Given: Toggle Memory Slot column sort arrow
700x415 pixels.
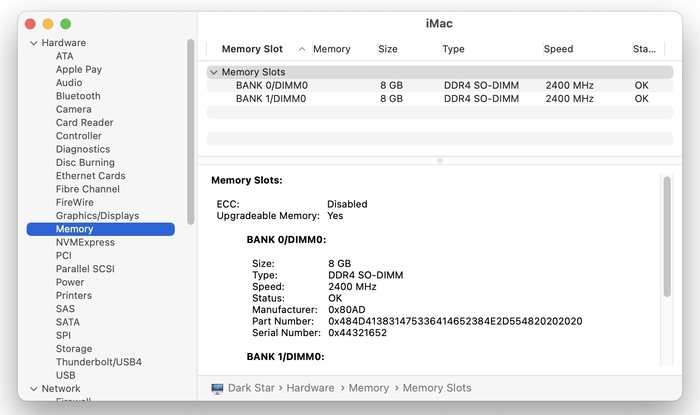Looking at the screenshot, I should pyautogui.click(x=302, y=49).
